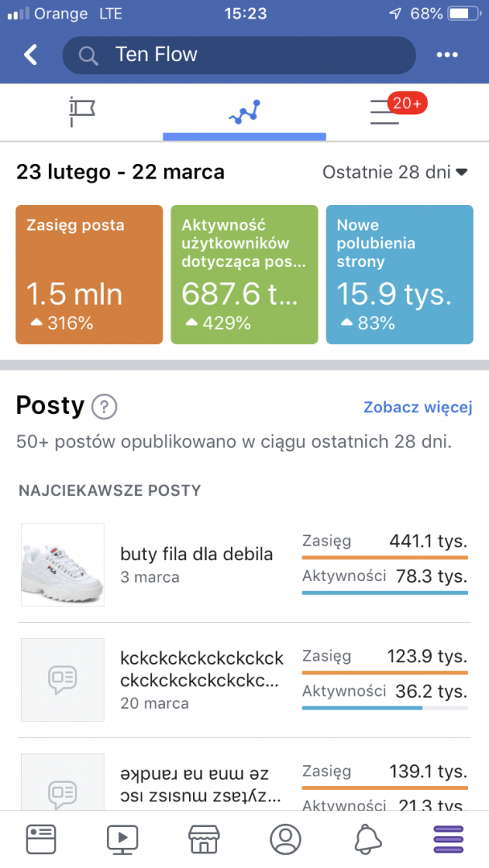Screen dimensions: 489x868
Task: Tap the question mark next to Posty
Action: [104, 407]
